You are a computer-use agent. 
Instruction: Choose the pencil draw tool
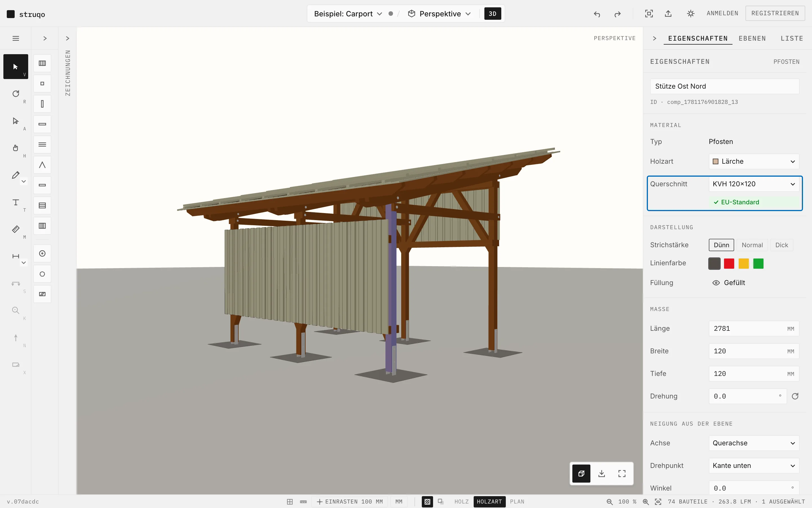[16, 175]
